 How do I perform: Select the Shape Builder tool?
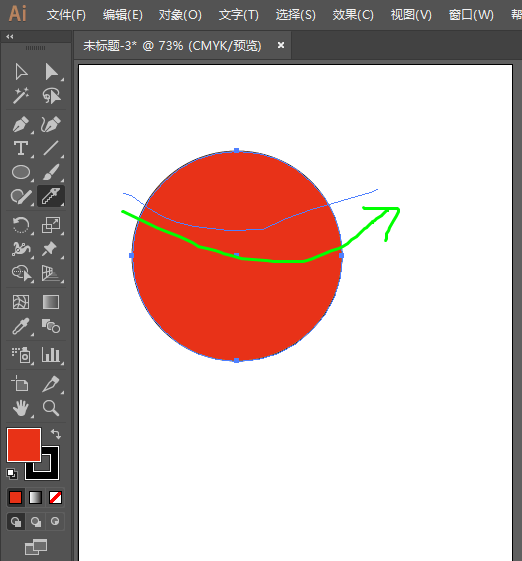tap(21, 273)
